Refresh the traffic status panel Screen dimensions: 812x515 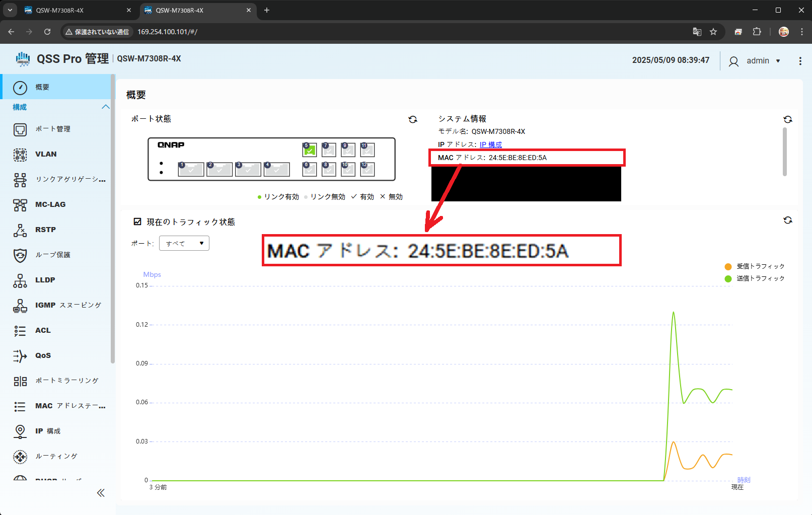[x=788, y=220]
